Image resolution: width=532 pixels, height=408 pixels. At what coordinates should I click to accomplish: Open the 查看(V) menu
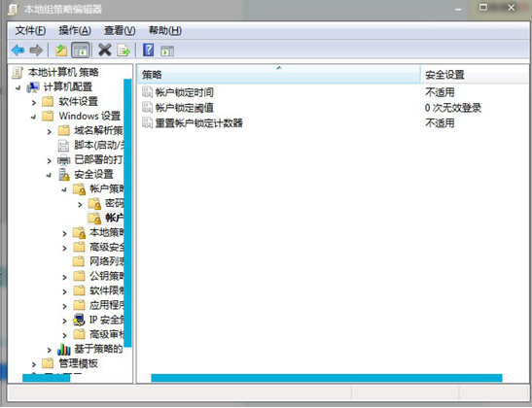[120, 31]
